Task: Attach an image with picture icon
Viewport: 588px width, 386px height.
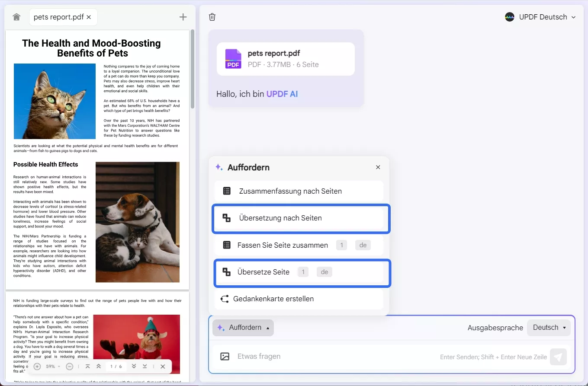Action: (225, 357)
